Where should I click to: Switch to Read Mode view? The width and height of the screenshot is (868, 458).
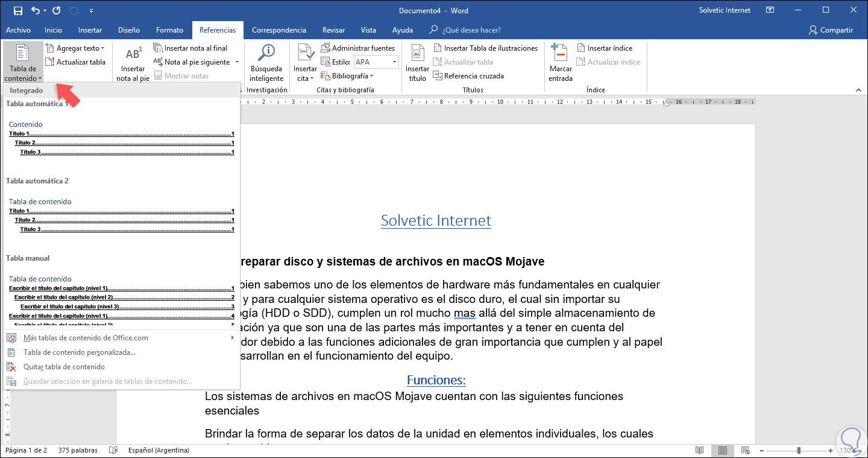coord(699,450)
